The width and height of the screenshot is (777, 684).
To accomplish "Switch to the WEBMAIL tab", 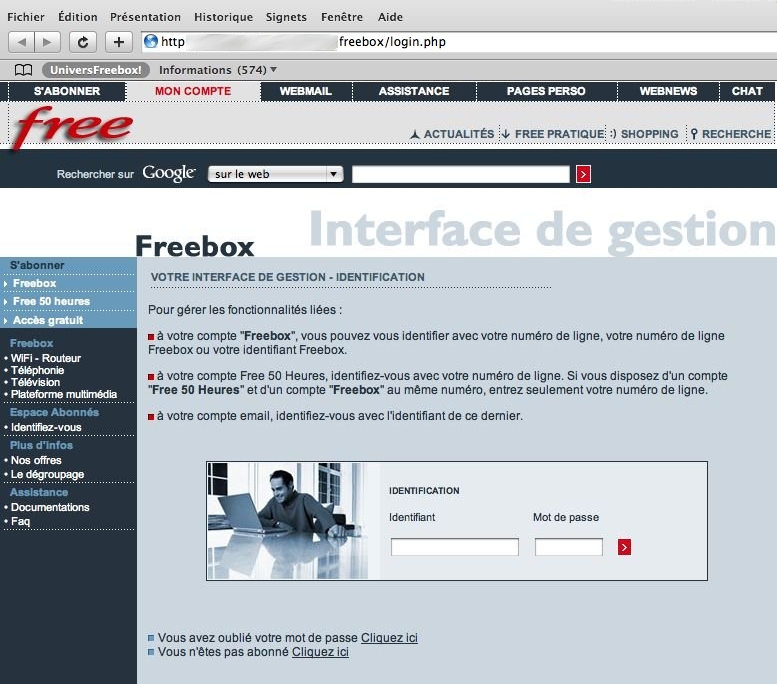I will point(305,91).
